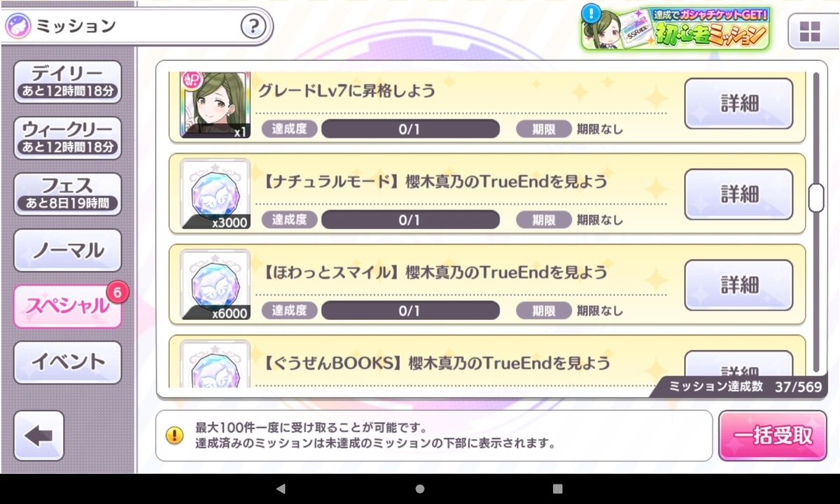This screenshot has width=840, height=504.
Task: Switch to the デイリー tab
Action: tap(67, 81)
